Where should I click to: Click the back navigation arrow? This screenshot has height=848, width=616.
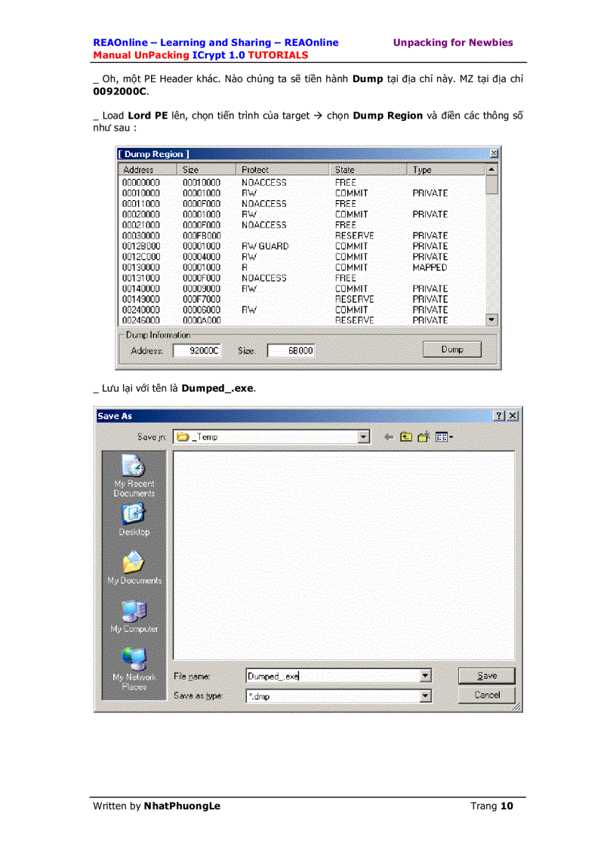pos(388,436)
